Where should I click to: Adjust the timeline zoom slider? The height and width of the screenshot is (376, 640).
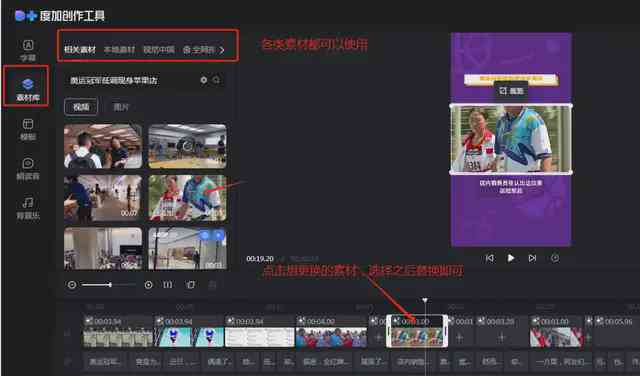109,285
